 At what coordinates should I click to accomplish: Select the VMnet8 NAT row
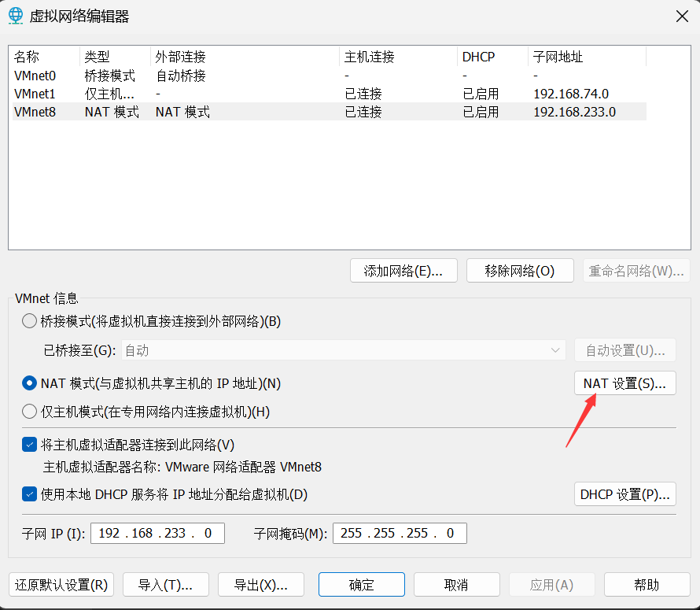tap(35, 112)
